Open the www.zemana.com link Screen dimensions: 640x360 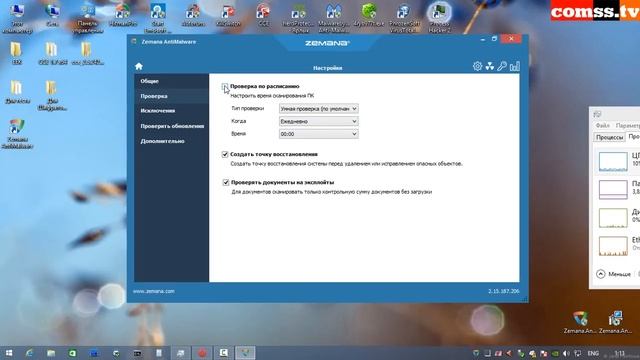153,291
